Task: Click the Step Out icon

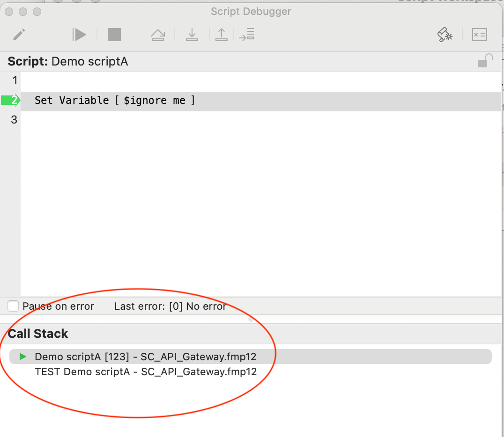Action: 222,35
